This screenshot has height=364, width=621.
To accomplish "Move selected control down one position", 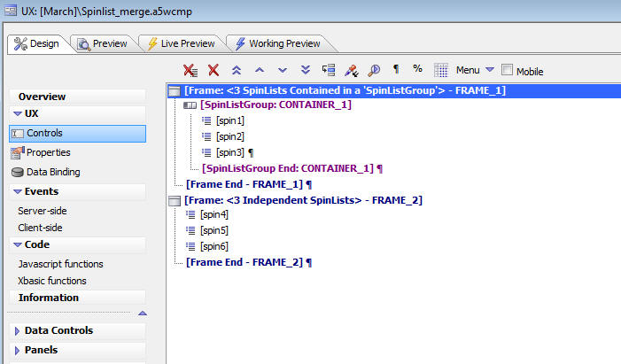I will pyautogui.click(x=283, y=71).
